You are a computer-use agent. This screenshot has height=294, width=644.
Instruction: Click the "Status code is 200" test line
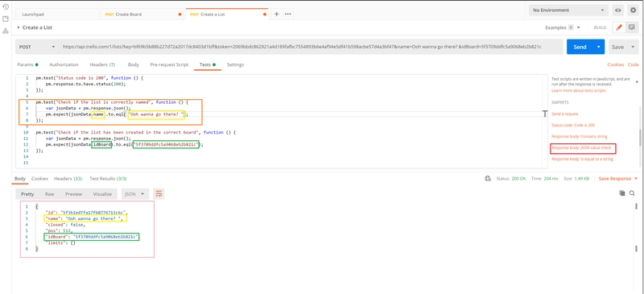pos(89,77)
